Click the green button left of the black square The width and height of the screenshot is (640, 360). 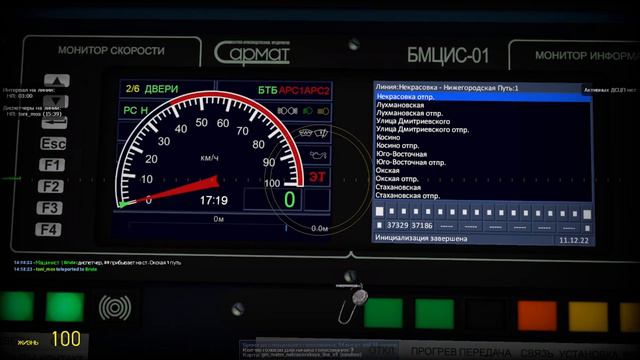pos(434,314)
